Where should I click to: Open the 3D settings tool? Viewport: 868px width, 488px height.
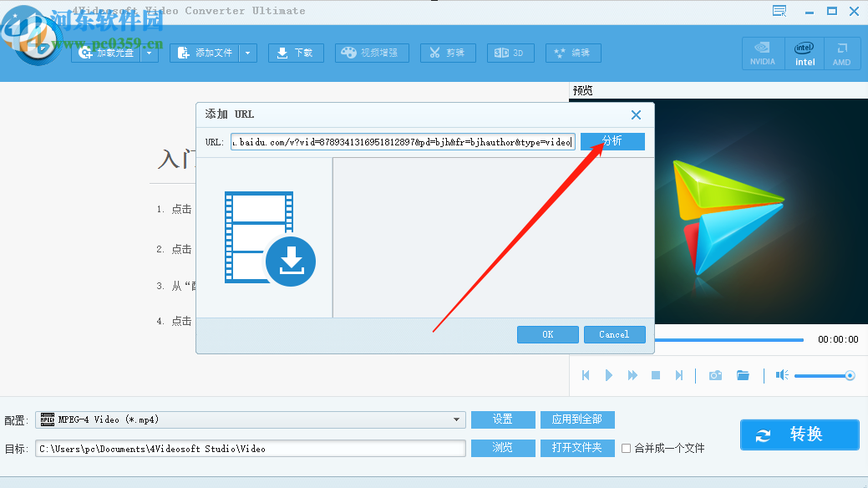[510, 53]
